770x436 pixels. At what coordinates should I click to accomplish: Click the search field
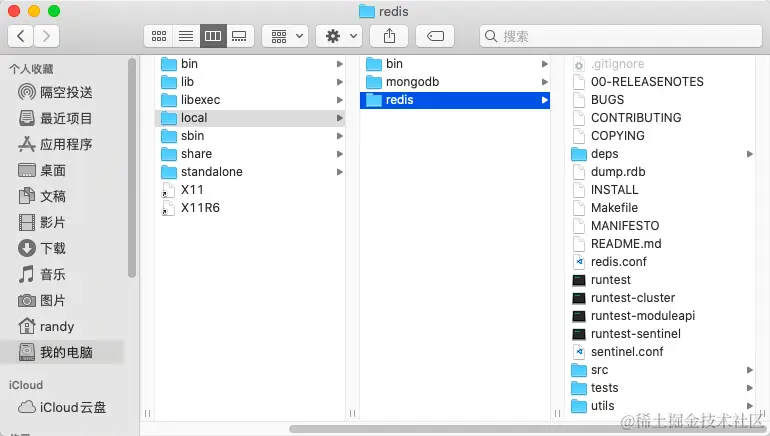coord(621,36)
